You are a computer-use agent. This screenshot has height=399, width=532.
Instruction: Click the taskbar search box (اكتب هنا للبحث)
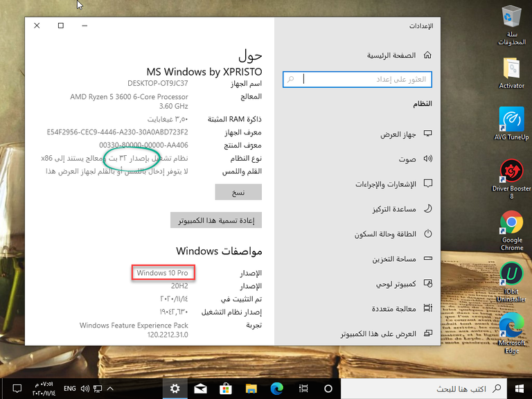[x=423, y=389]
